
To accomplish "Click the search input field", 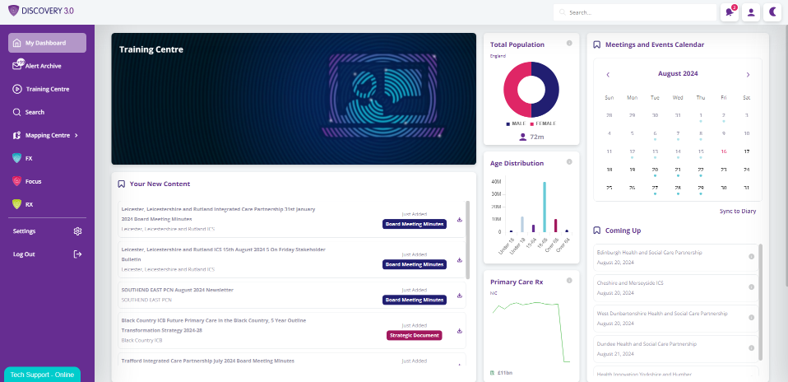I will 635,13.
